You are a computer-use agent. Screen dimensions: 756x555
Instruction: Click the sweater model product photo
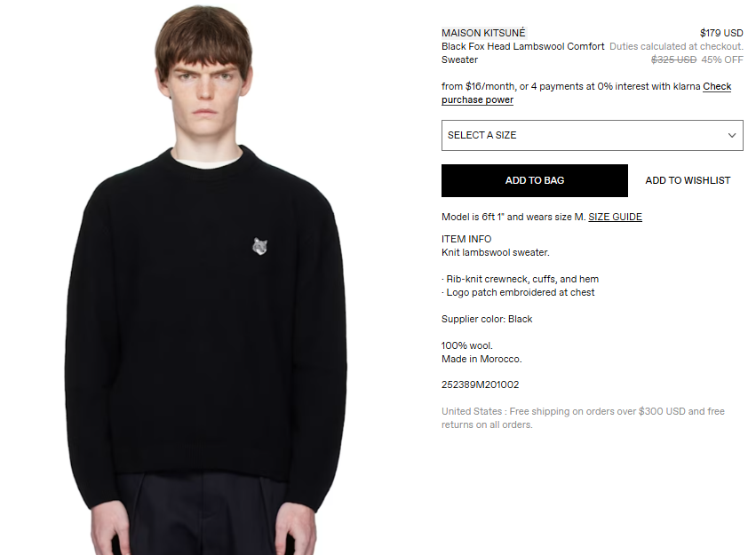205,279
